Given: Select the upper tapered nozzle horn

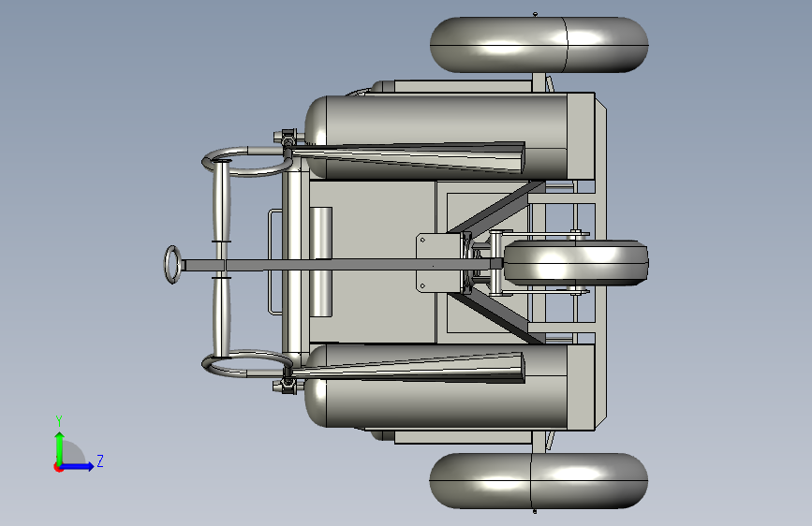Looking at the screenshot, I should 406,157.
